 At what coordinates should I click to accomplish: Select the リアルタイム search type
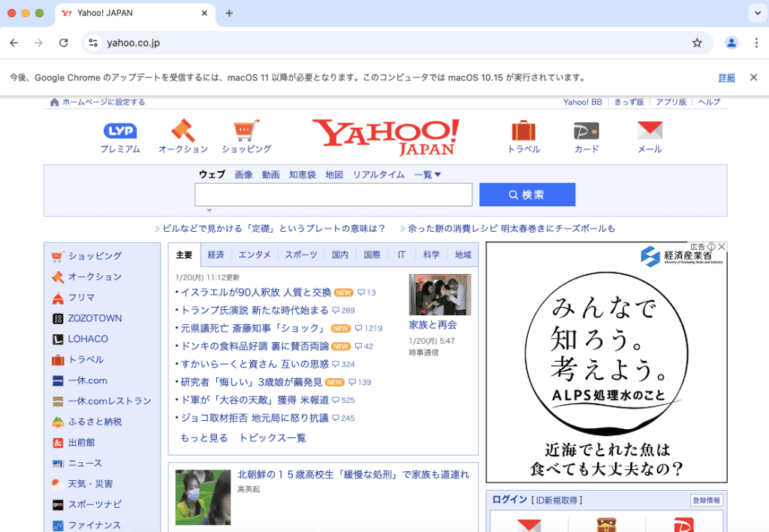coord(378,174)
